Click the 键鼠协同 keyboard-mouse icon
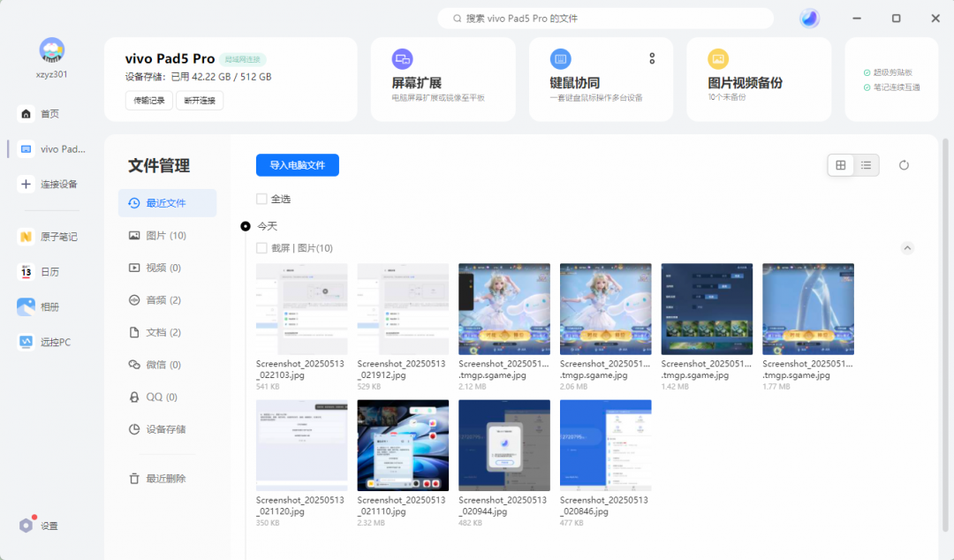 [x=560, y=59]
